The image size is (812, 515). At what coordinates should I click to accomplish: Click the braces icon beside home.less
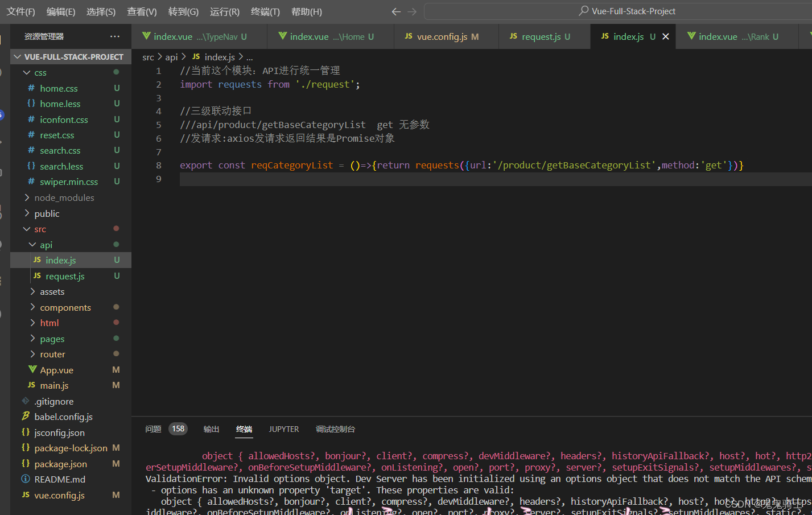click(31, 104)
